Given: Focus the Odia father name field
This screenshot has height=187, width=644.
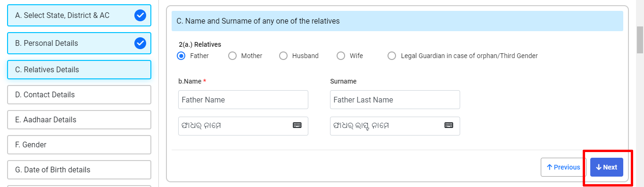Looking at the screenshot, I should (243, 126).
